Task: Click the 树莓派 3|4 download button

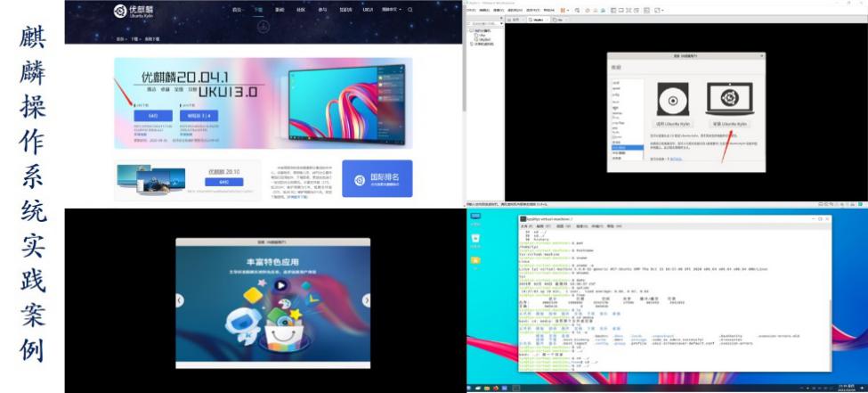Action: click(199, 116)
